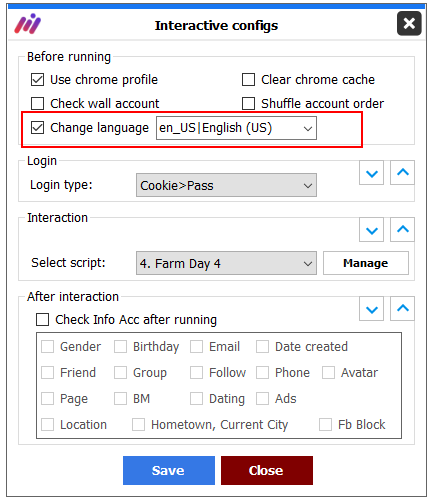The height and width of the screenshot is (503, 433).
Task: Uncheck Use chrome profile
Action: point(37,80)
